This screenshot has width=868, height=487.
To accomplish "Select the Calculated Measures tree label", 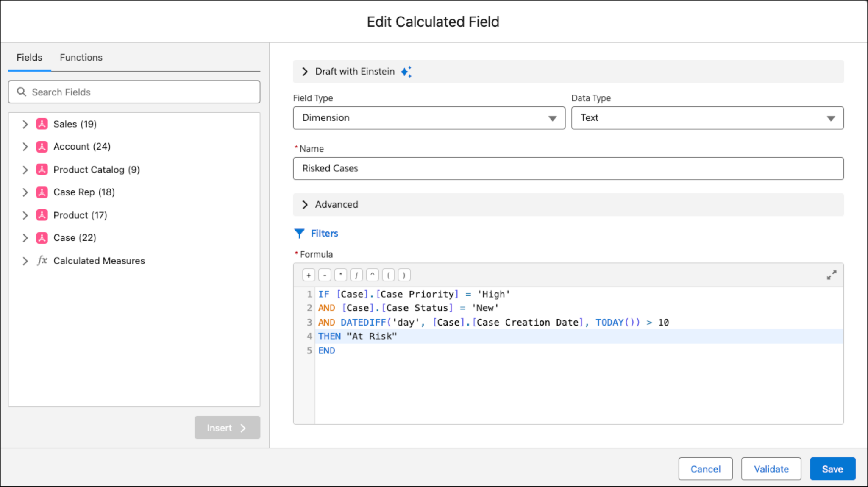I will click(99, 261).
